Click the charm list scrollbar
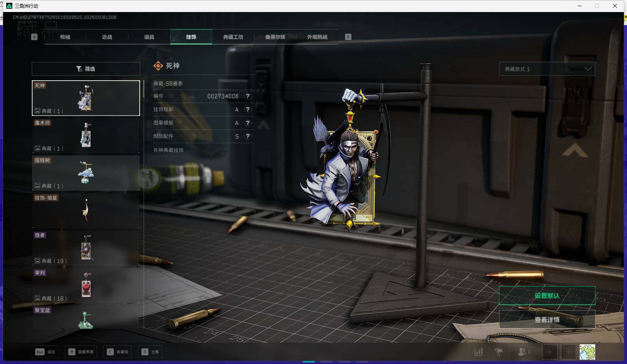The height and width of the screenshot is (364, 627). pos(144,88)
